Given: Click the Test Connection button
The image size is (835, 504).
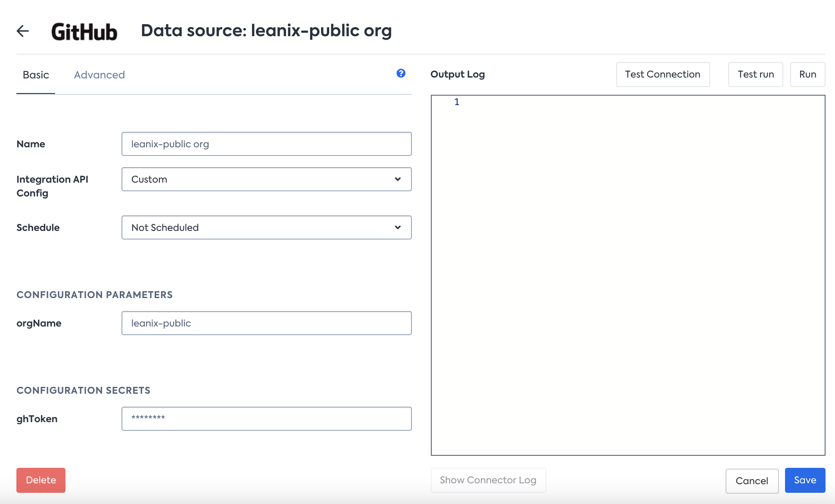Looking at the screenshot, I should coord(663,75).
